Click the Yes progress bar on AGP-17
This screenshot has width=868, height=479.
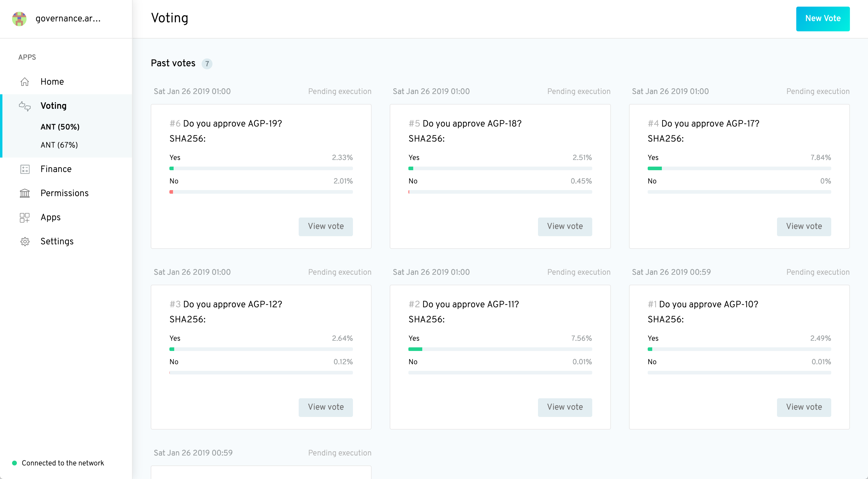[739, 168]
